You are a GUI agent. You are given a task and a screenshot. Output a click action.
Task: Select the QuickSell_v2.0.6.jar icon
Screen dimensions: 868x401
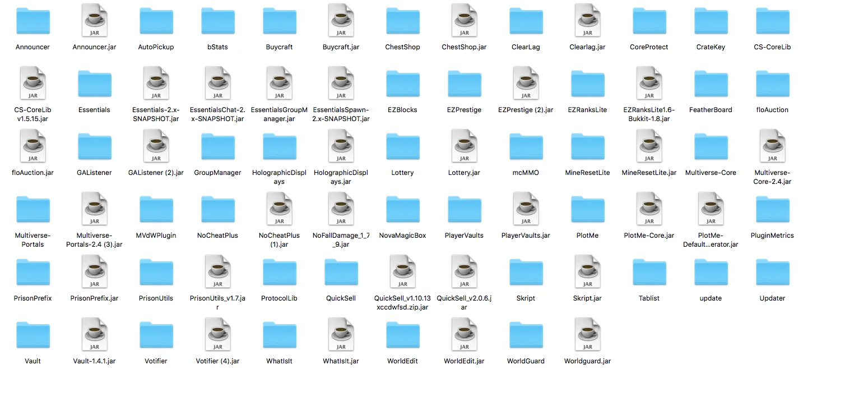pyautogui.click(x=464, y=271)
